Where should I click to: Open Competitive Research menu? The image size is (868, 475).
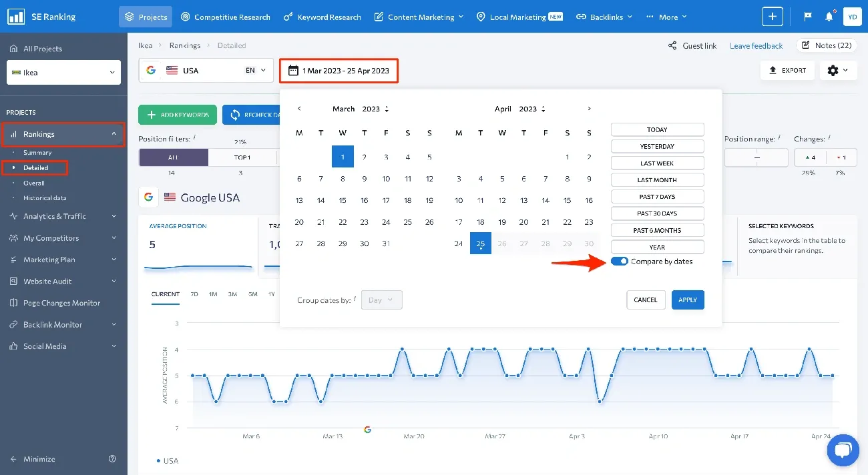226,17
